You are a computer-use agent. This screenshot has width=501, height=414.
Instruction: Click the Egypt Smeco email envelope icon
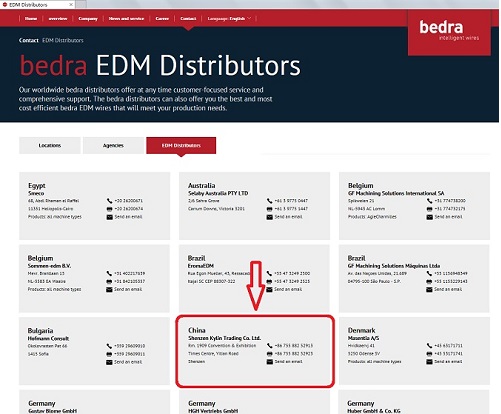pos(109,217)
